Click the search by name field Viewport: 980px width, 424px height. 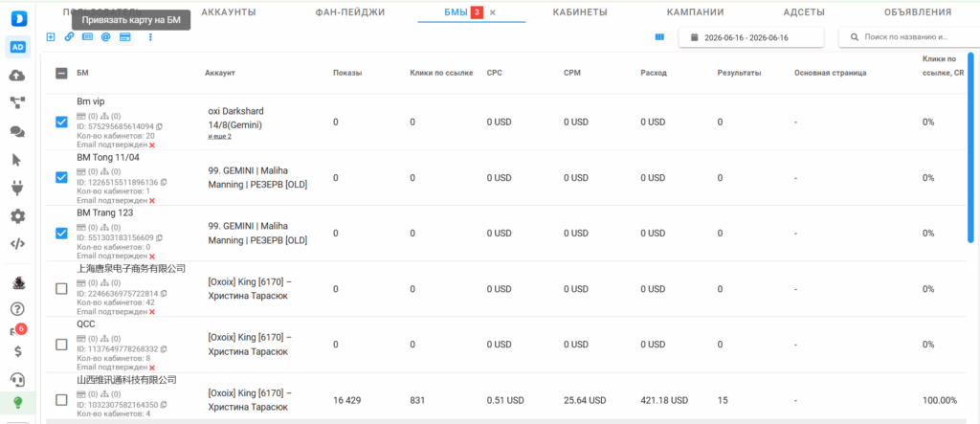pos(909,37)
